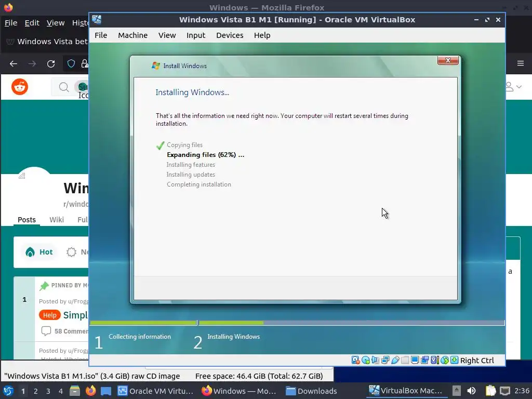Click the Installing Windows progress bar segment
532x399 pixels.
(x=352, y=323)
